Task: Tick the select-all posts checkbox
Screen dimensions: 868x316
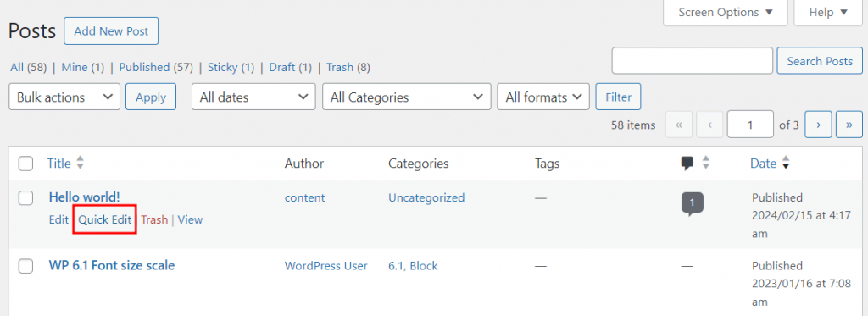Action: click(25, 164)
